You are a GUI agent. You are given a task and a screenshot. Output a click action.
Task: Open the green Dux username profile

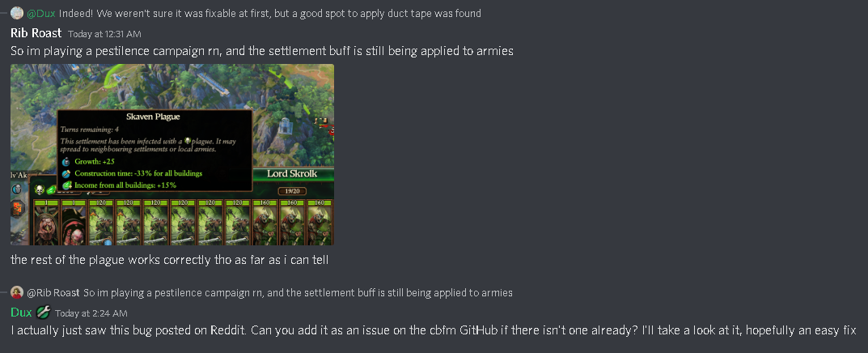21,313
